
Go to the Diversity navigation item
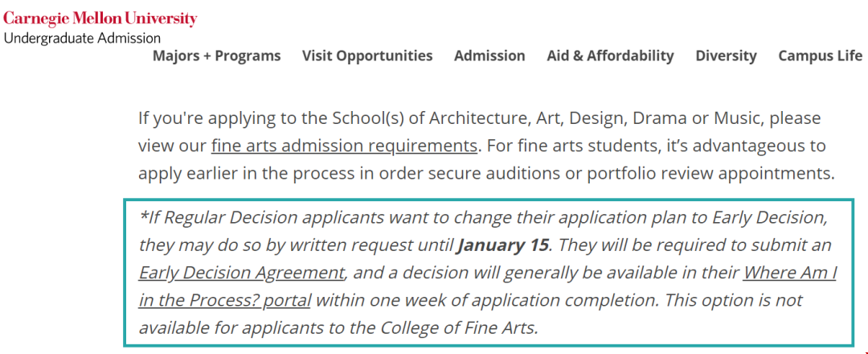(726, 56)
